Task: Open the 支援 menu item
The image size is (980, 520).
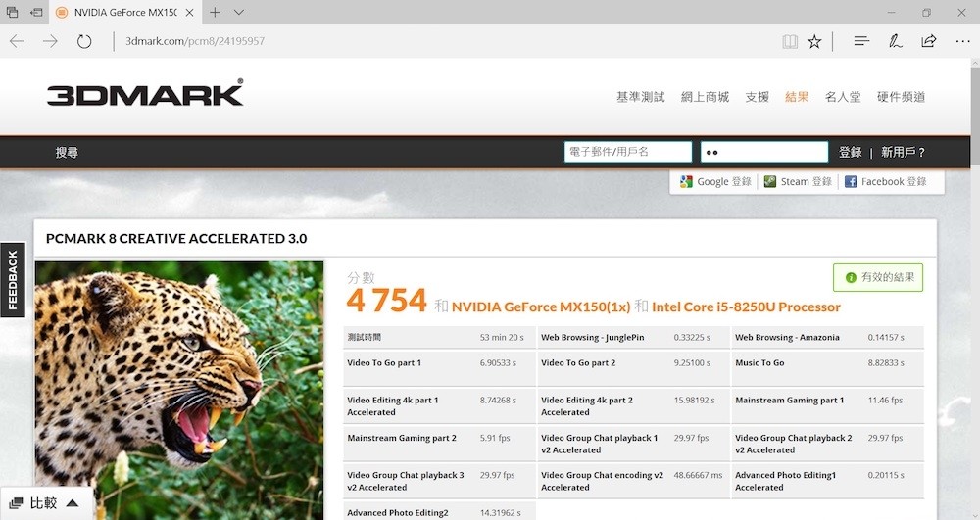Action: pos(757,97)
